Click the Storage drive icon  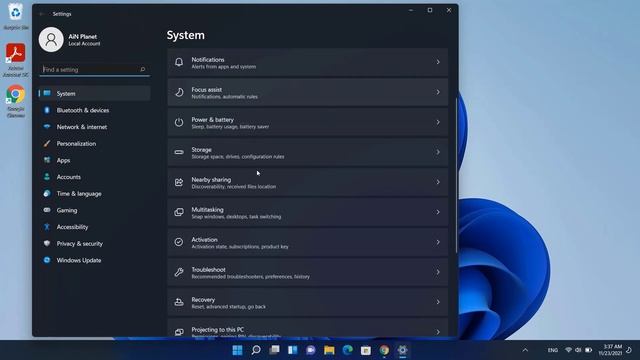coord(179,152)
